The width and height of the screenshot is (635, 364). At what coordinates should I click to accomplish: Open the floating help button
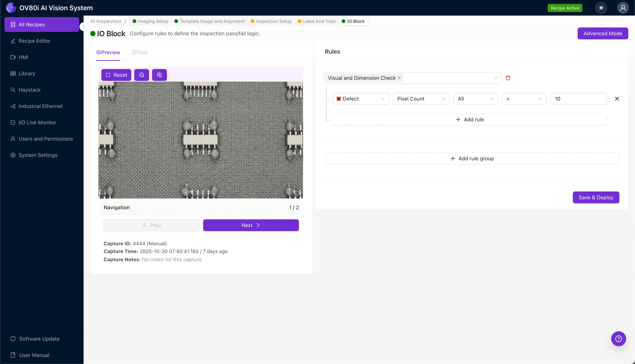click(x=618, y=339)
